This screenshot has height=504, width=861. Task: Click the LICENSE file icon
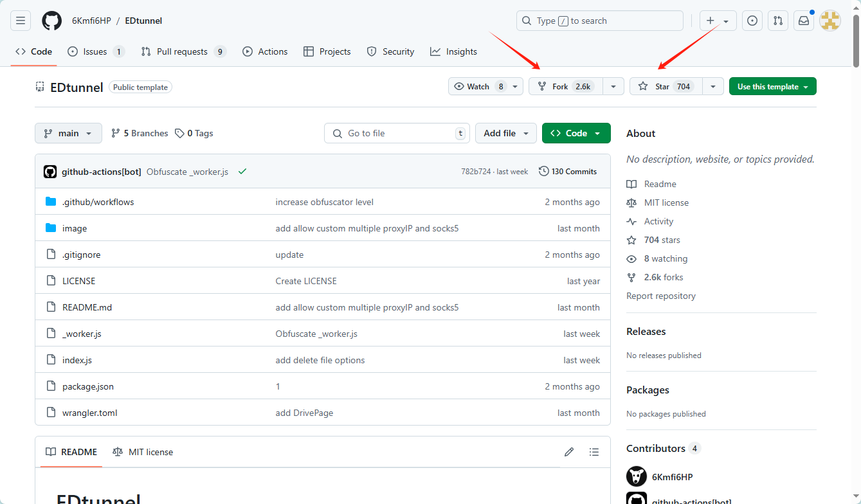[51, 281]
